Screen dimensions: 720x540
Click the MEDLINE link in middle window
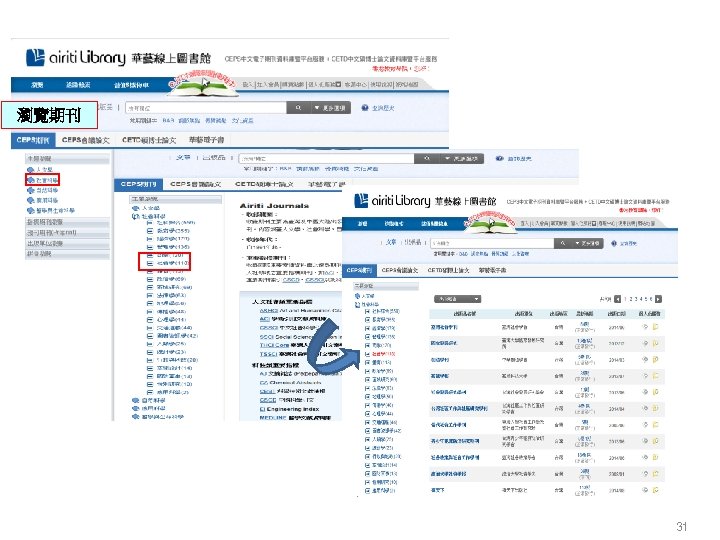[x=273, y=418]
